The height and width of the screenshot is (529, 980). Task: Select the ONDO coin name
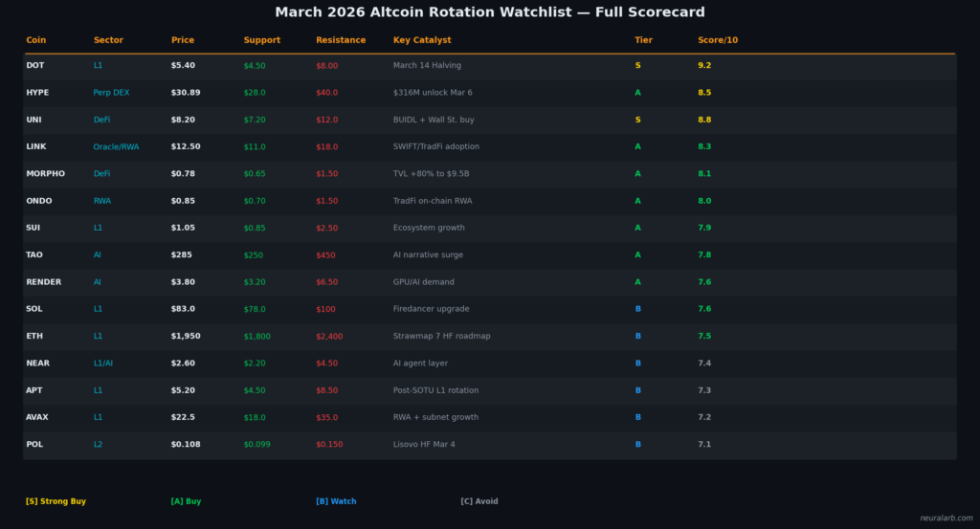pos(38,201)
